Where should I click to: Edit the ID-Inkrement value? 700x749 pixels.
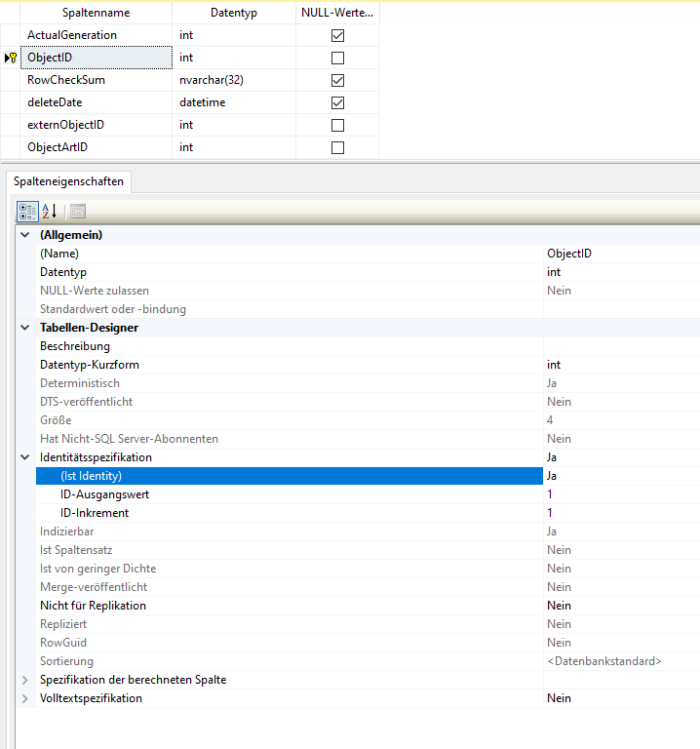622,513
